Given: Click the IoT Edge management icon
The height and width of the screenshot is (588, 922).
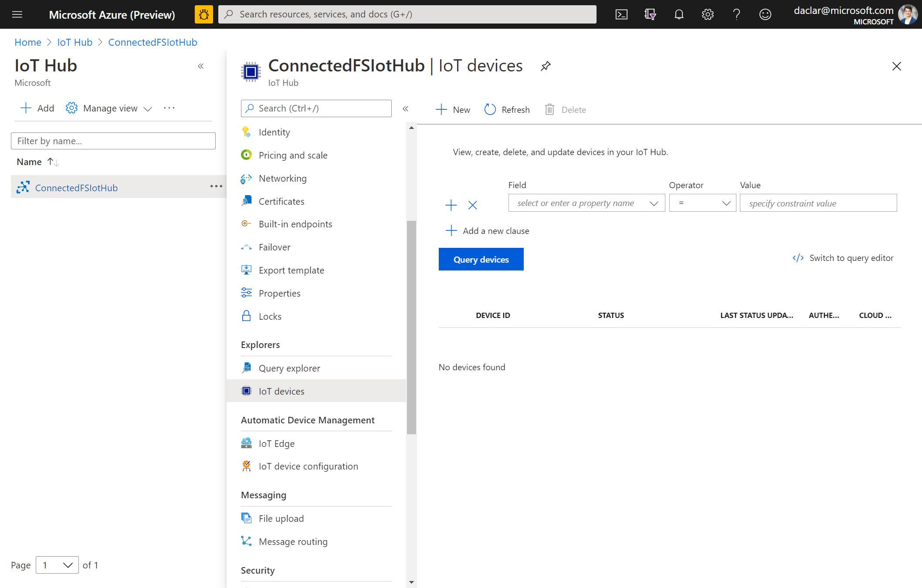Looking at the screenshot, I should coord(247,442).
